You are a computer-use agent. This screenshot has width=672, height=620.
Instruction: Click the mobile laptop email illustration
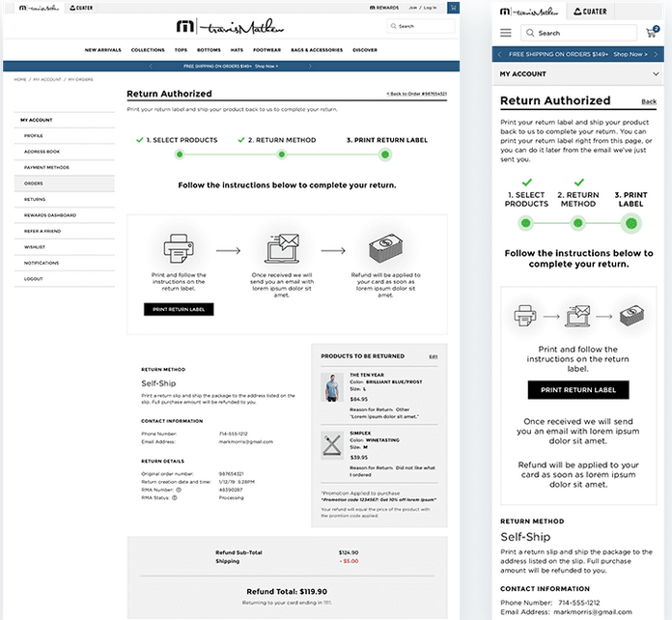(577, 316)
